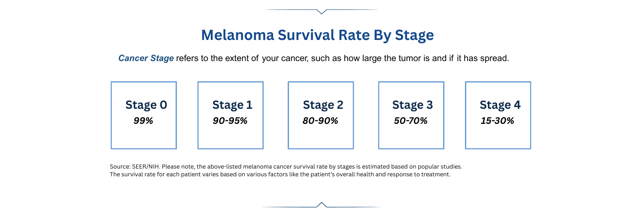Click the 90-95% survival rate figure
644x215 pixels.
click(230, 121)
